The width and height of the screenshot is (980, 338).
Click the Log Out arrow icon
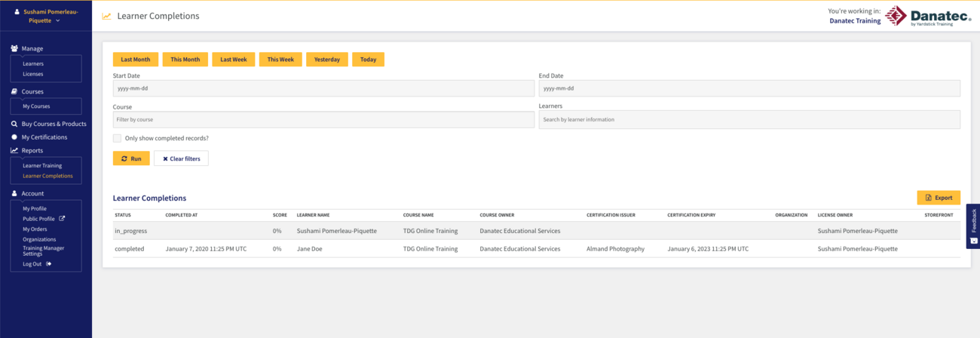(x=49, y=264)
